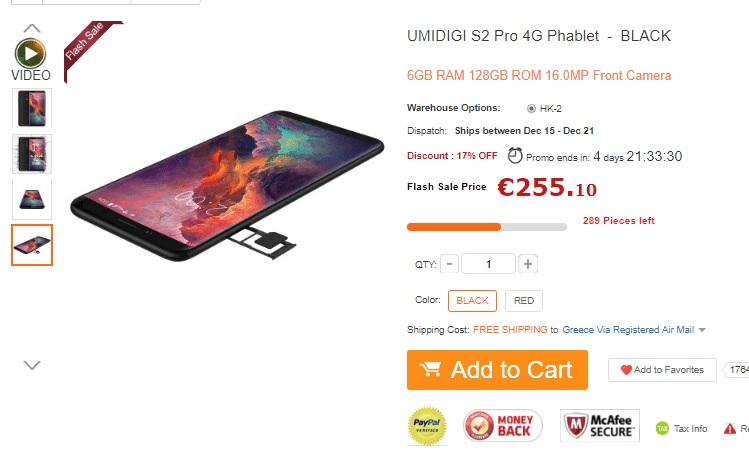Click the Flash Sale ribbon
This screenshot has height=453, width=749.
click(90, 48)
